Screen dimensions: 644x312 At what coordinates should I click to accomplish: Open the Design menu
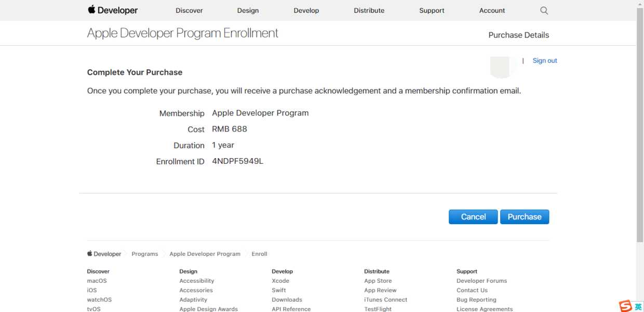click(x=248, y=10)
